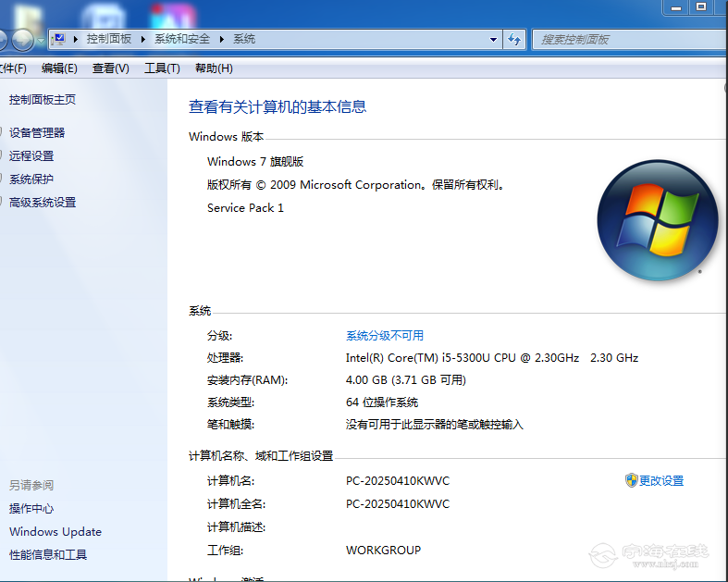Click the 工作组: label
728x582 pixels.
point(225,551)
